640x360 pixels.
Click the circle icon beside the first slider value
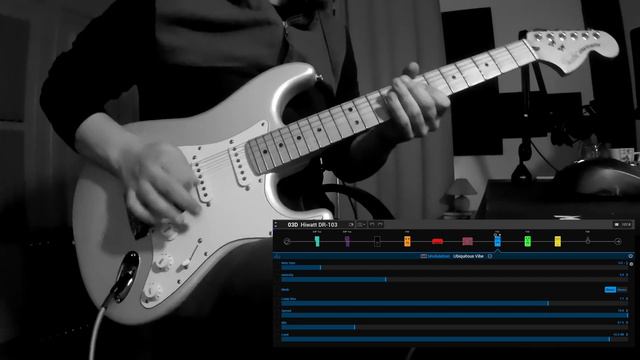coord(631,264)
